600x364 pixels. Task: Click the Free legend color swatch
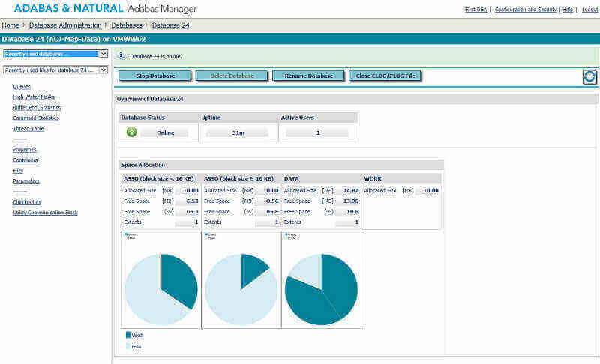(x=128, y=346)
